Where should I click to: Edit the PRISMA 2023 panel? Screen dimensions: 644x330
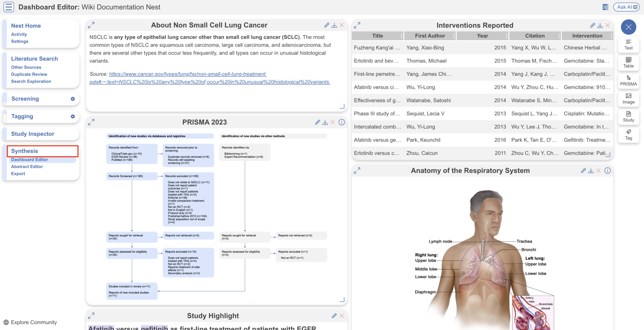pyautogui.click(x=317, y=122)
